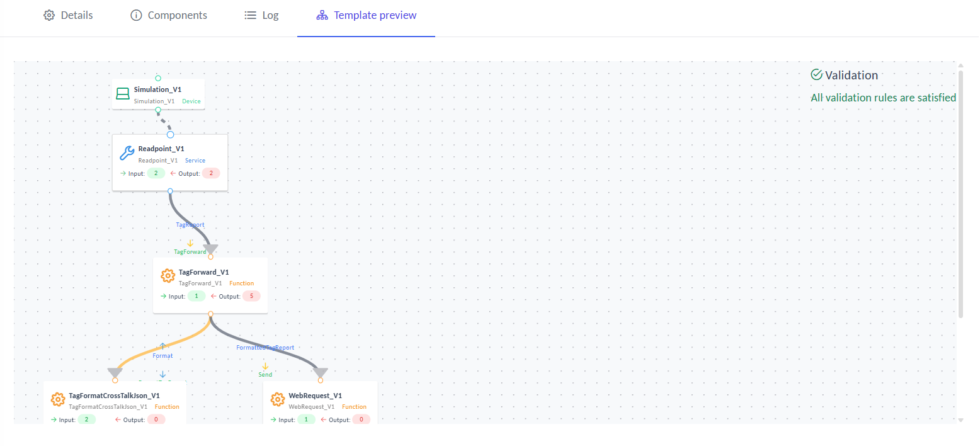The image size is (980, 446).
Task: Click the TagReport connection label
Action: pos(190,224)
